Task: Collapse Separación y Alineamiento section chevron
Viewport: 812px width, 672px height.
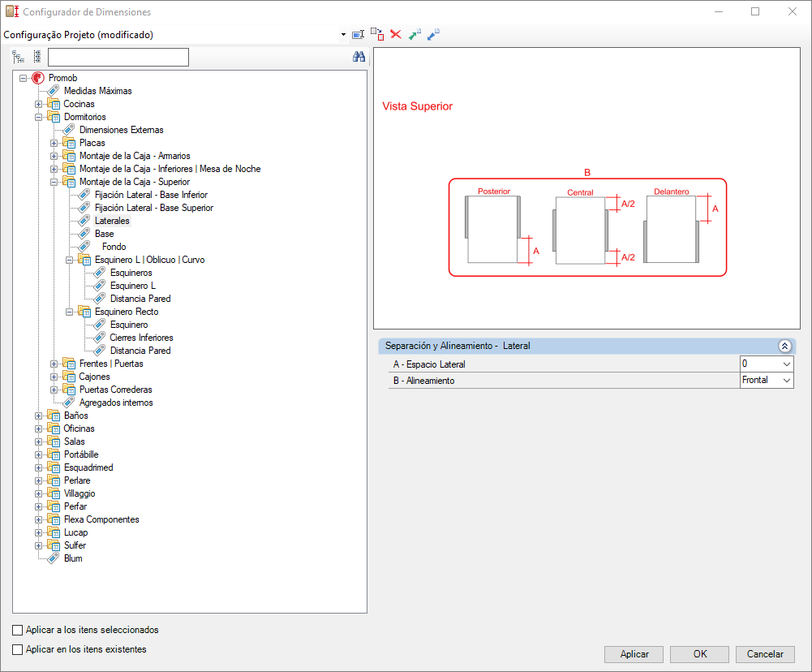Action: click(784, 346)
